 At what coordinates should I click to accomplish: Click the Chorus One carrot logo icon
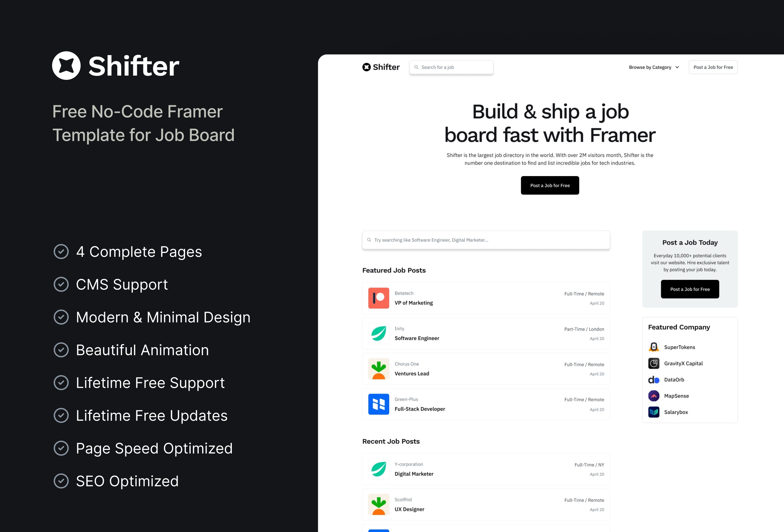click(x=378, y=368)
